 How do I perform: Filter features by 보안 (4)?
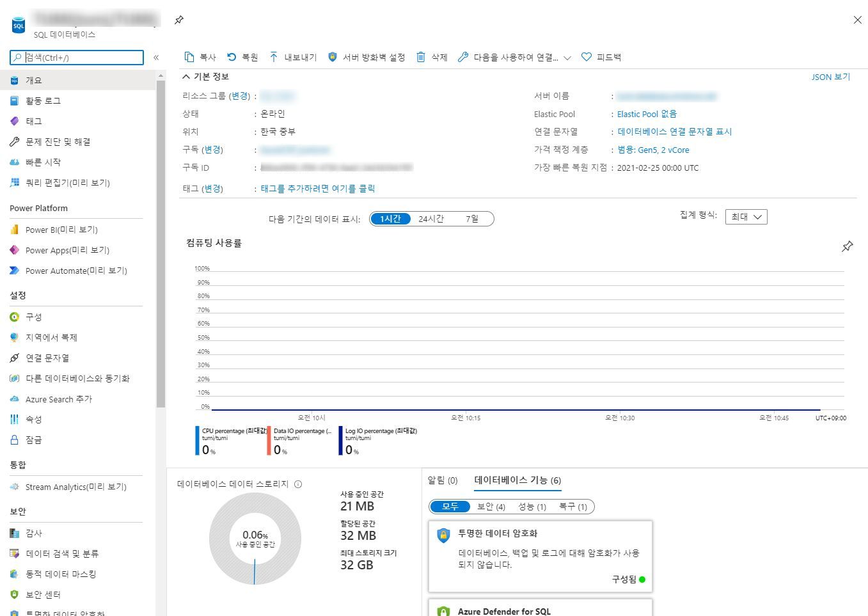pos(491,507)
